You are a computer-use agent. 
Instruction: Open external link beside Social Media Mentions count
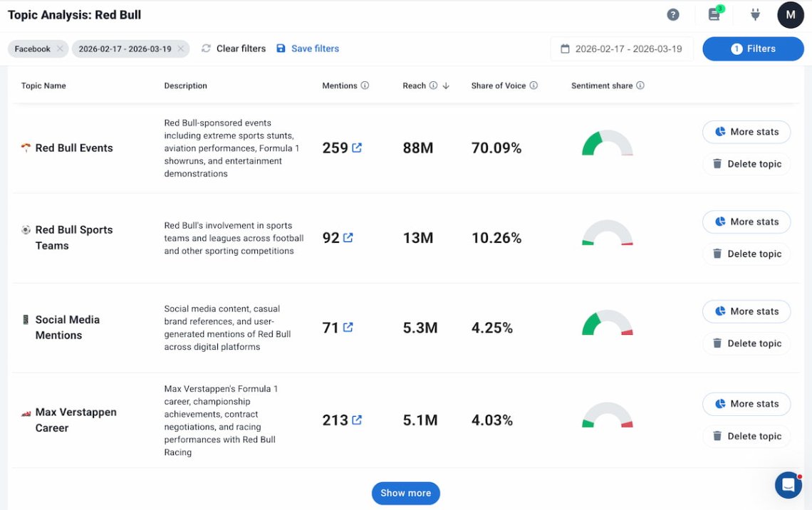(x=348, y=327)
